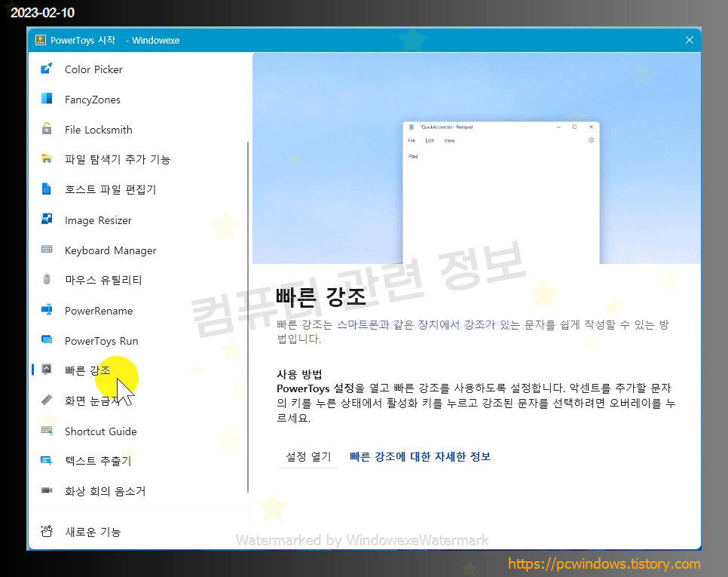Viewport: 728px width, 577px height.
Task: Open 텍스트 추출기 page
Action: pyautogui.click(x=139, y=461)
